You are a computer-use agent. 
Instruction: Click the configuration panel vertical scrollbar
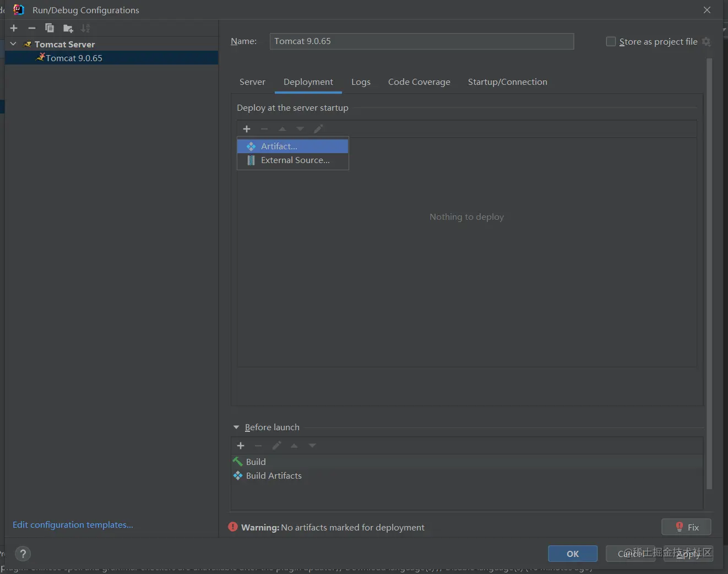pyautogui.click(x=709, y=274)
